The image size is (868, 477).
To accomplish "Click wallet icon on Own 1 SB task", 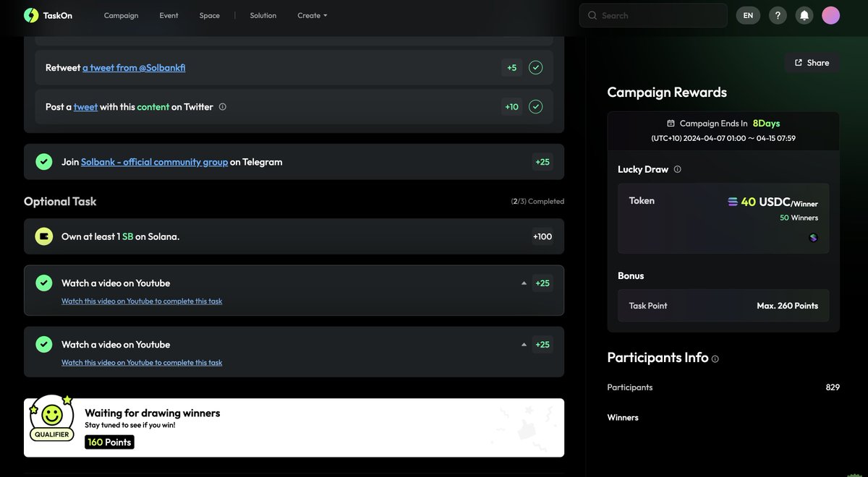I will point(44,236).
